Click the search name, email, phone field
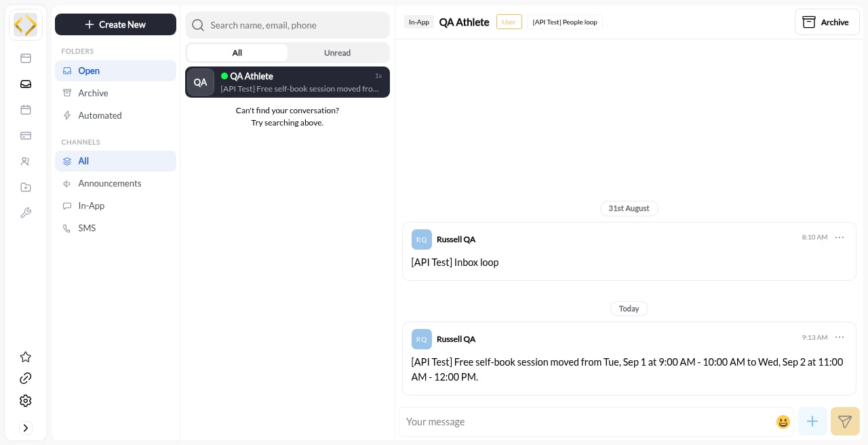The image size is (868, 445). pos(288,25)
